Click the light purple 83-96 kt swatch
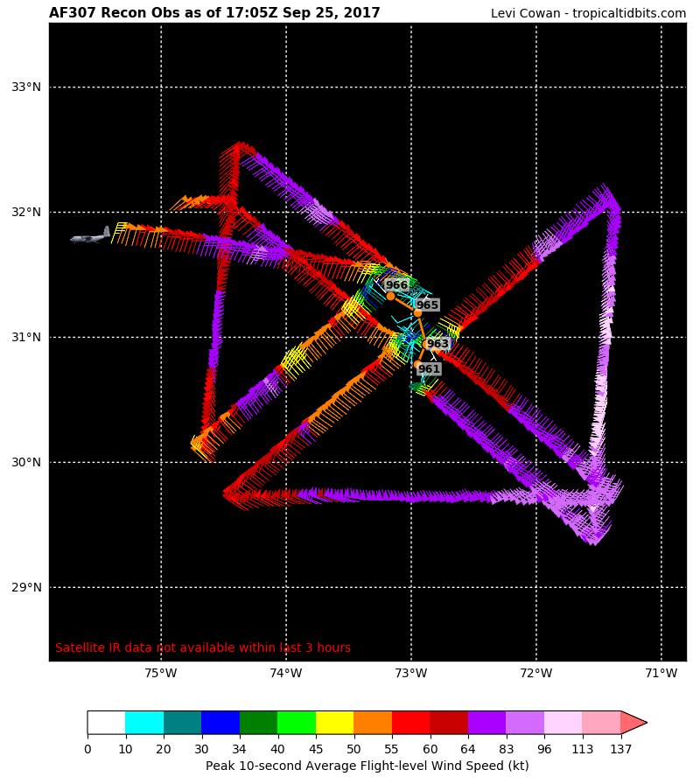 525,723
